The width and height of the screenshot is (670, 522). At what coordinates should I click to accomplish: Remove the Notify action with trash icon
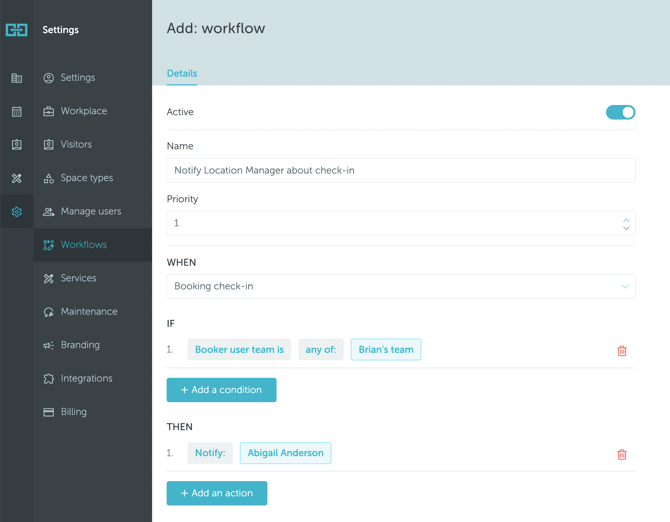pos(622,454)
